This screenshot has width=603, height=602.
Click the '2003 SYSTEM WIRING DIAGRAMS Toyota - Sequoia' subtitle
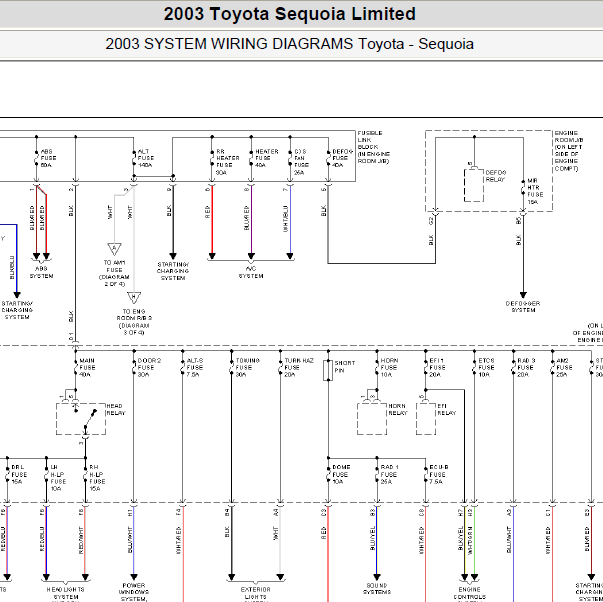290,44
